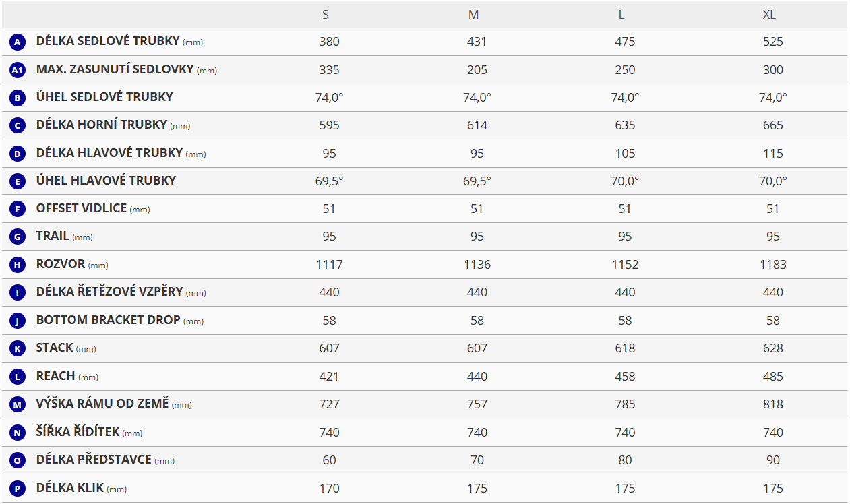Click the L icon beside Reach
Image resolution: width=850 pixels, height=504 pixels.
tap(18, 377)
